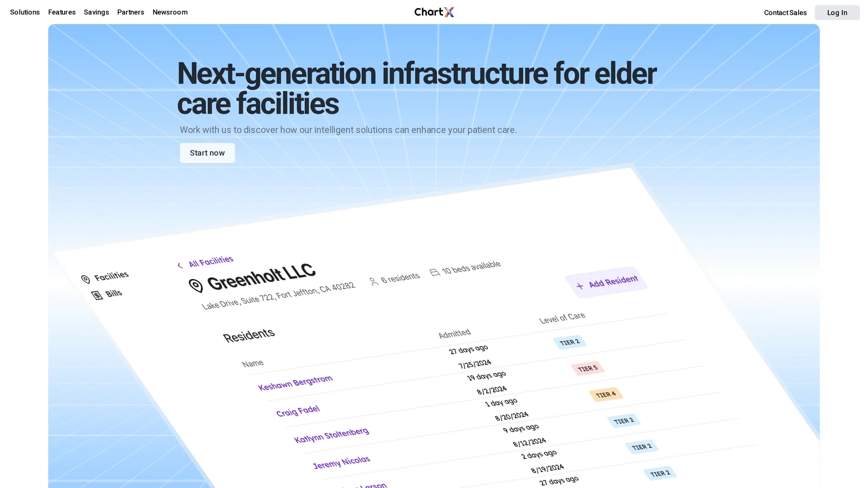Click the person icon beside 6 residents
This screenshot has width=868, height=488.
373,282
